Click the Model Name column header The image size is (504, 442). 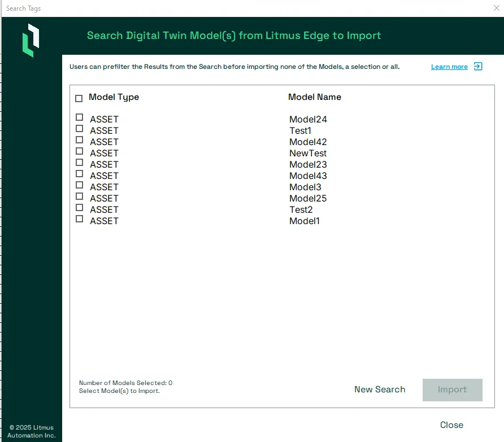click(314, 97)
